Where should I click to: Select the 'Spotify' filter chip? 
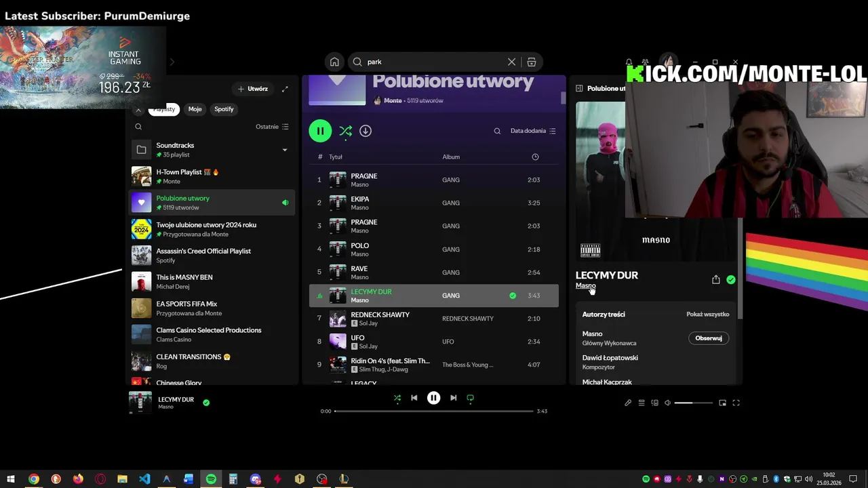(224, 109)
